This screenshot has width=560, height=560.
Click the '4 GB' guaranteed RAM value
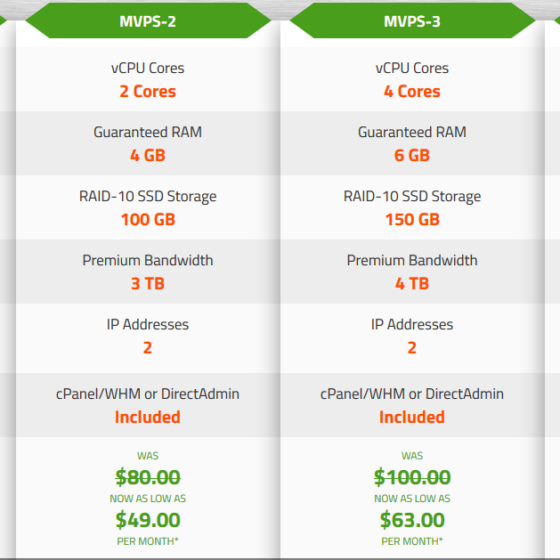coord(148,155)
